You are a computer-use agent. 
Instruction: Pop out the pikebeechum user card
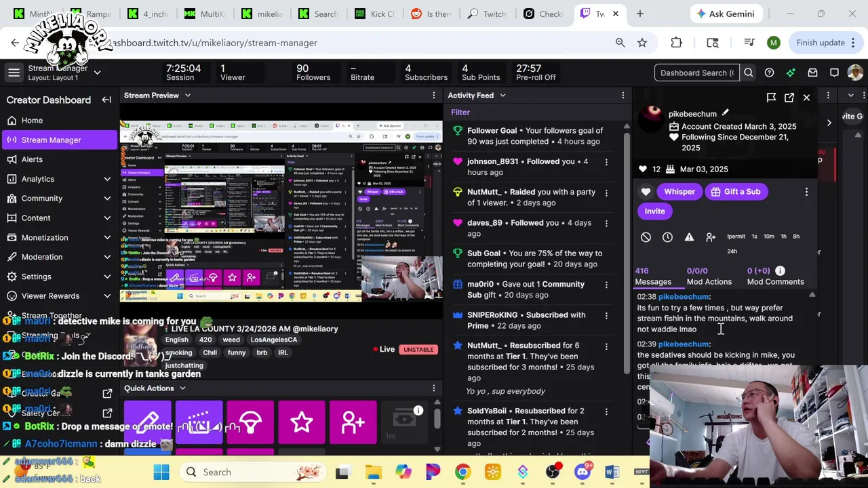[789, 98]
